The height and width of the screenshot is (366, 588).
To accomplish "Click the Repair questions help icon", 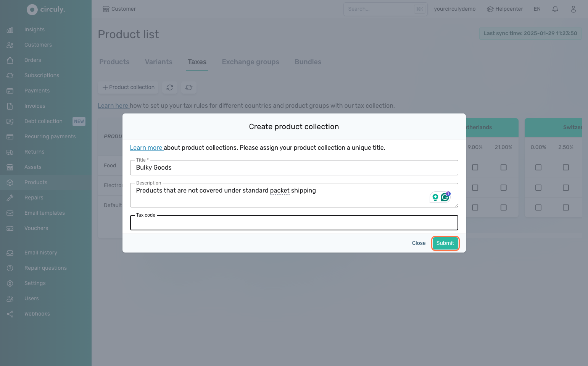I will point(10,268).
